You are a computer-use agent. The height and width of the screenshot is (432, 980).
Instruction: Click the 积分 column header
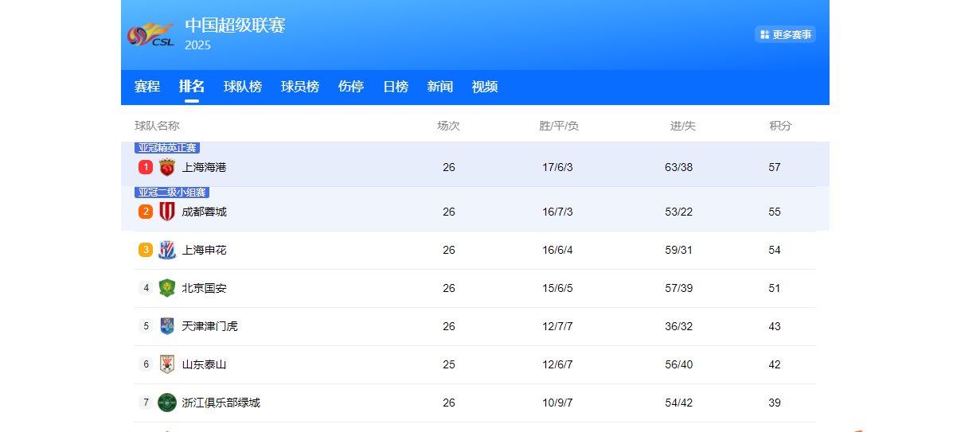pyautogui.click(x=781, y=126)
